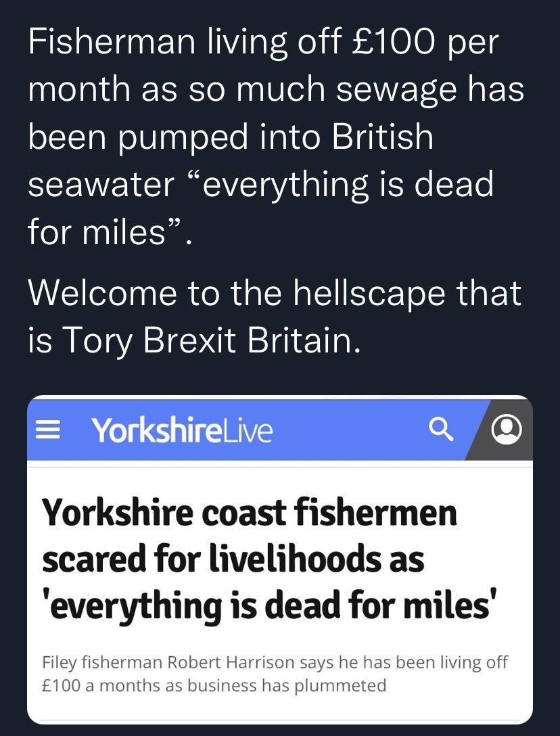Click the 'Welcome to the hellscape' paragraph

[x=275, y=317]
